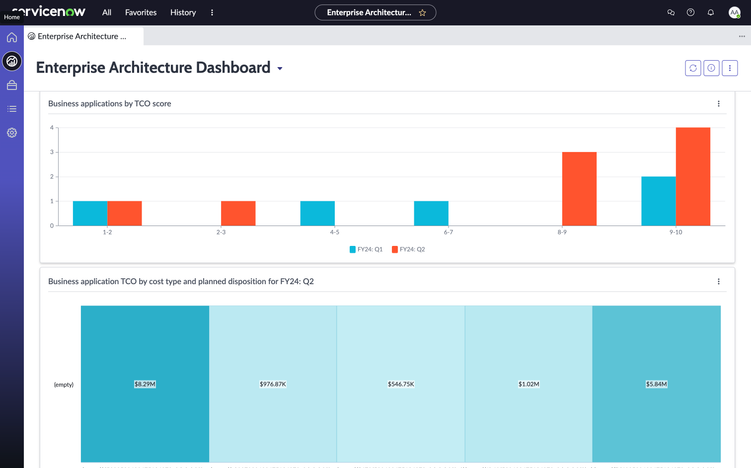The width and height of the screenshot is (751, 468).
Task: Click the Enterprise Architecture Dashboard heading
Action: click(x=153, y=68)
